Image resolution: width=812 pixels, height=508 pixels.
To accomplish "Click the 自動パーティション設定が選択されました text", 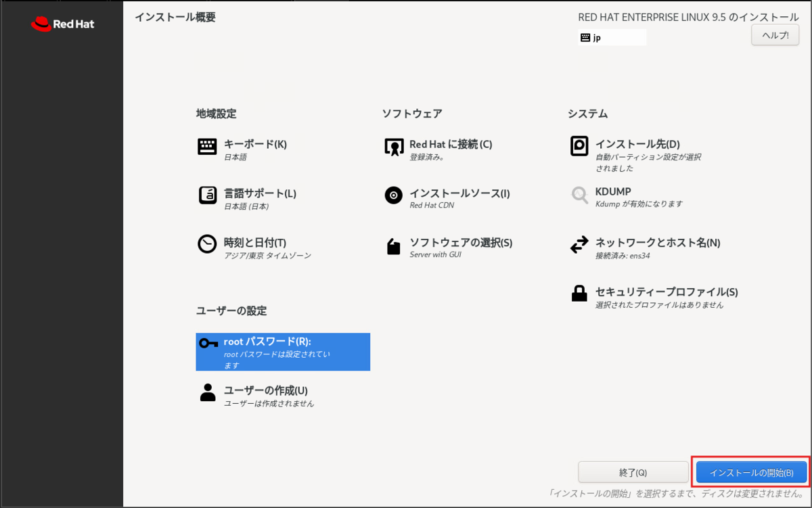I will 648,162.
